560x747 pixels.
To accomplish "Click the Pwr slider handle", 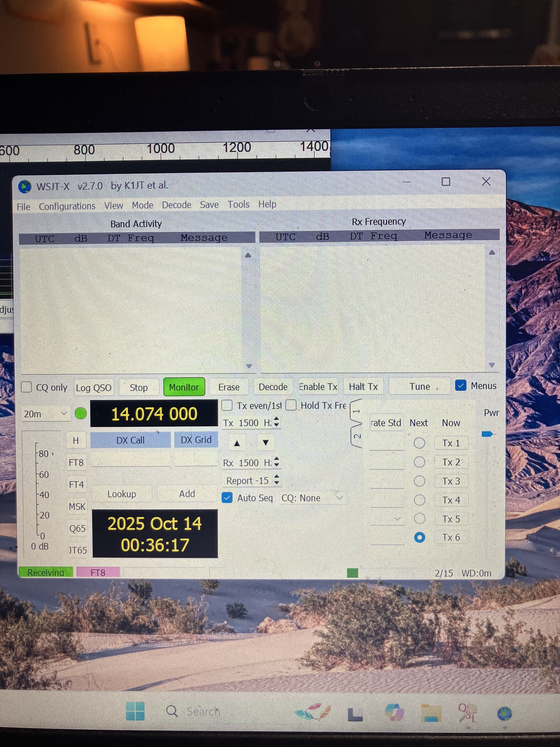I will pos(487,434).
